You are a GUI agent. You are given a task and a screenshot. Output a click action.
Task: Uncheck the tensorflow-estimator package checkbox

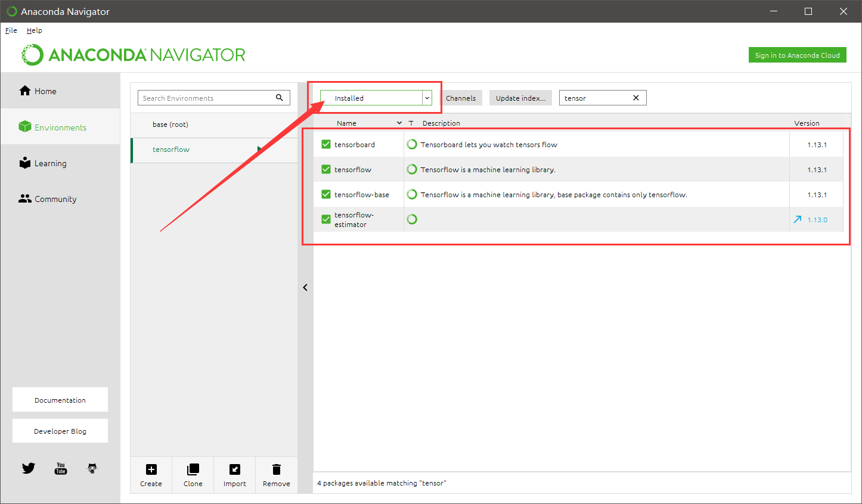pos(326,219)
